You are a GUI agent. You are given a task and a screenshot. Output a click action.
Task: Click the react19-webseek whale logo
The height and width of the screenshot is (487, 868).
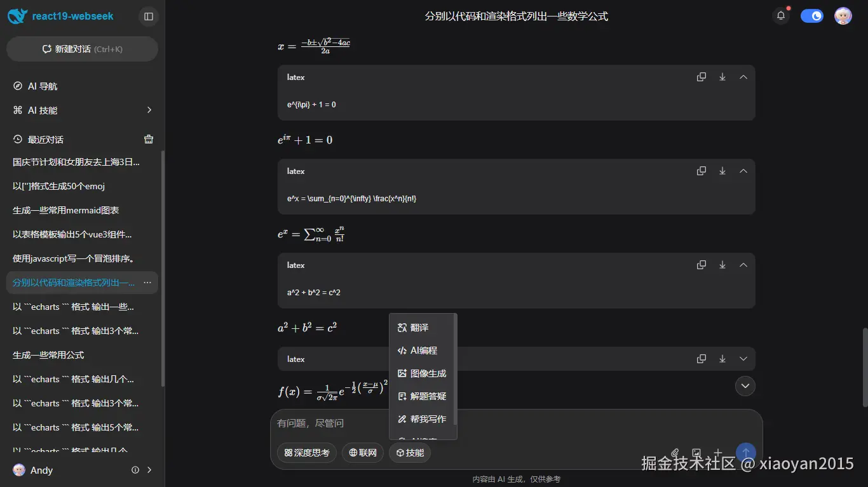pyautogui.click(x=17, y=17)
